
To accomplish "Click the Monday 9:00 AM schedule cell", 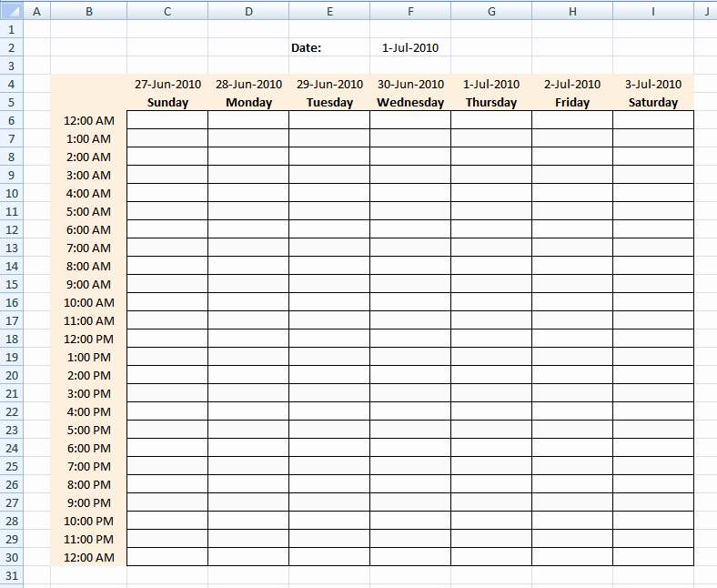I will [248, 284].
